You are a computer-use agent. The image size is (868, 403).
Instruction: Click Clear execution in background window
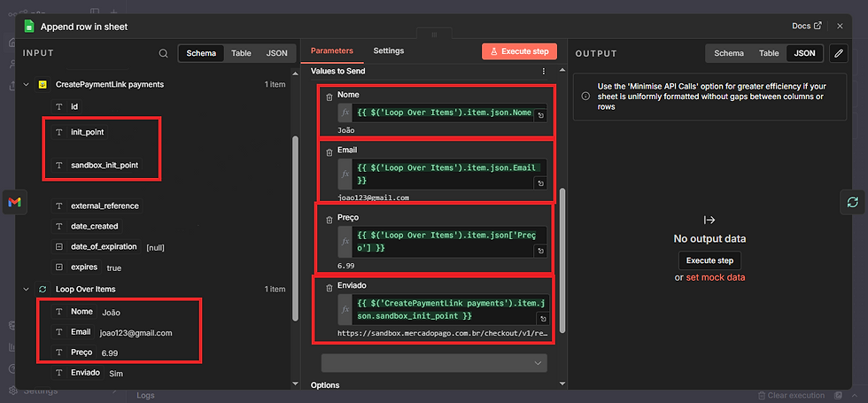coord(792,395)
